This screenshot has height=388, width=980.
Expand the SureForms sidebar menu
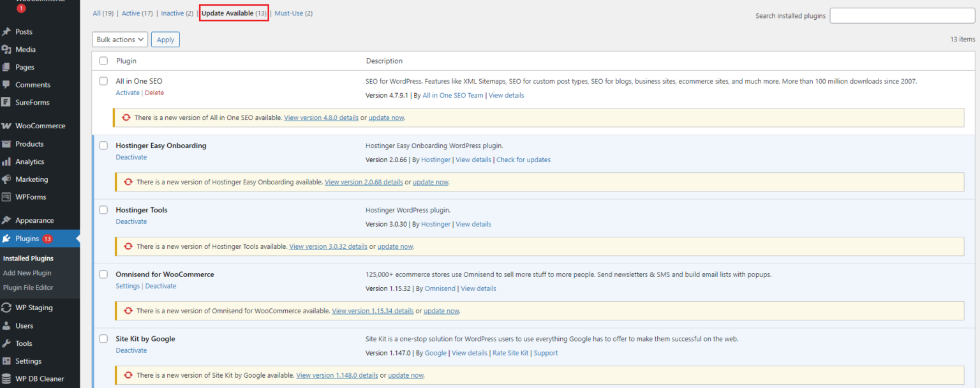point(33,102)
